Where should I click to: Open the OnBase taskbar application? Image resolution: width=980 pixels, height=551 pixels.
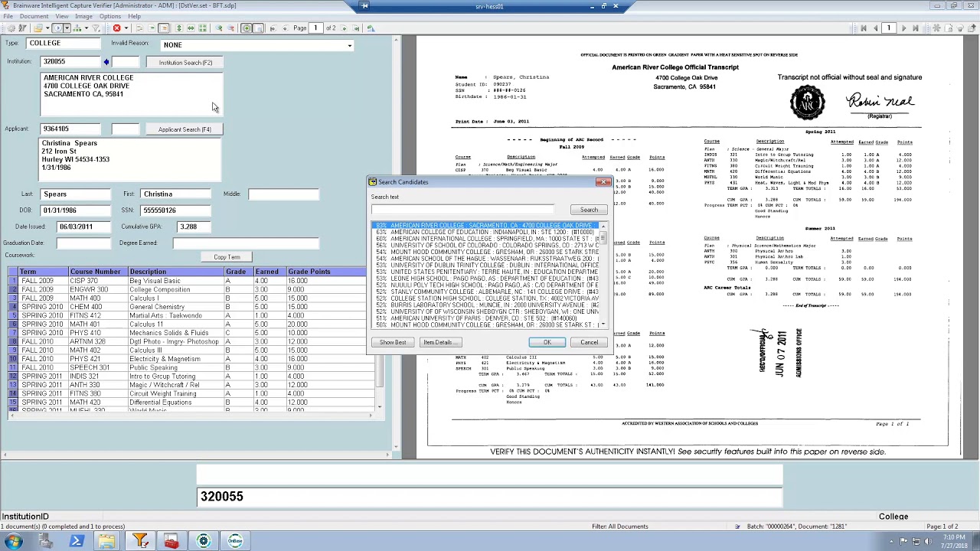coord(235,542)
